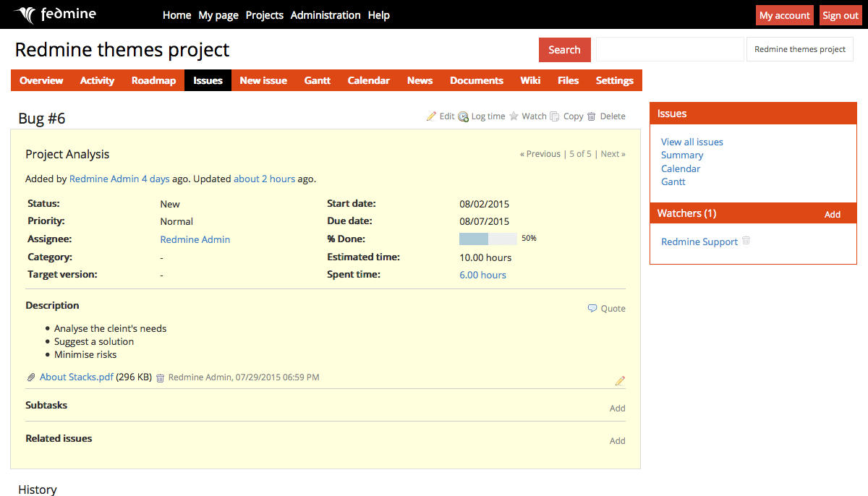
Task: Open the Redmine themes project dropdown
Action: (x=800, y=49)
